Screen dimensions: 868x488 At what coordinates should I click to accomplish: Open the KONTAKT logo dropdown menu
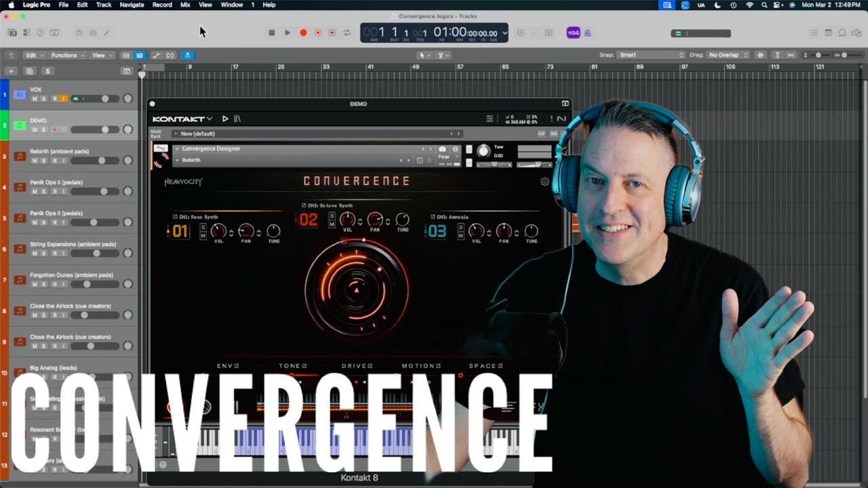[182, 119]
